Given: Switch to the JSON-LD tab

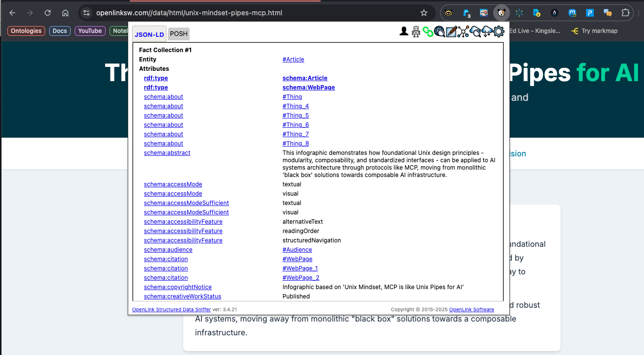Looking at the screenshot, I should [149, 34].
